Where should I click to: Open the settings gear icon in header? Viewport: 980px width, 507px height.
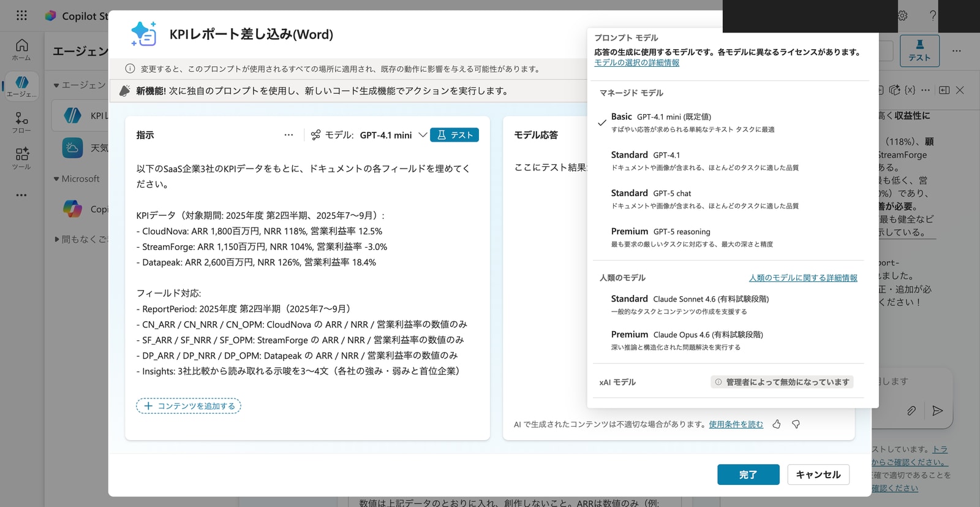[902, 16]
